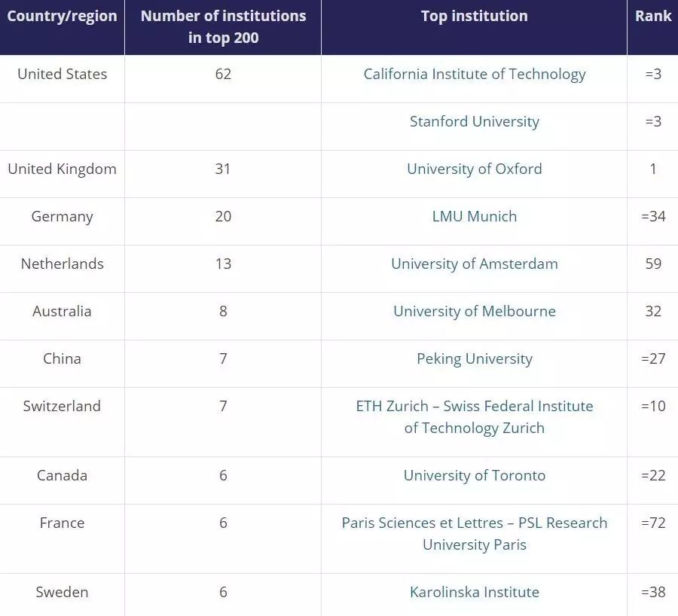Open the Peking University link
This screenshot has width=678, height=616.
[x=474, y=358]
